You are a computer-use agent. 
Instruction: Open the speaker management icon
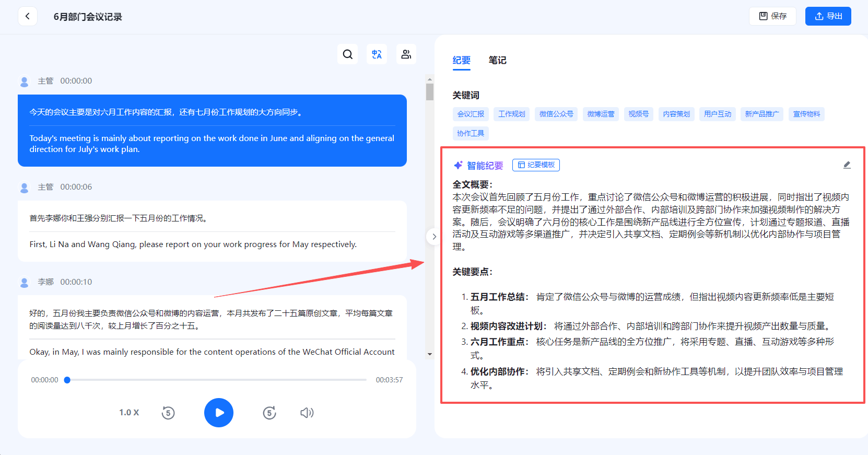(406, 54)
